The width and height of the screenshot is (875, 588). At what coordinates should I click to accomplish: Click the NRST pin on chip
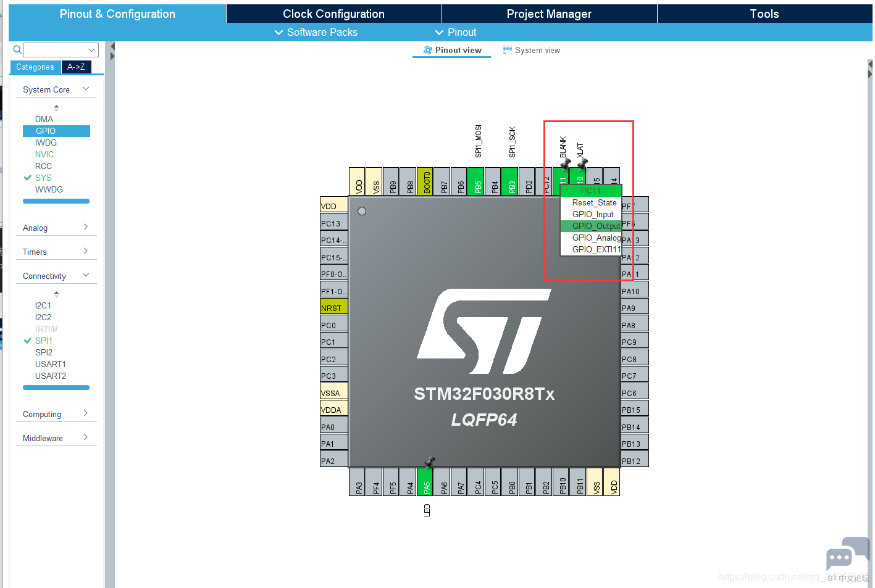pyautogui.click(x=334, y=307)
